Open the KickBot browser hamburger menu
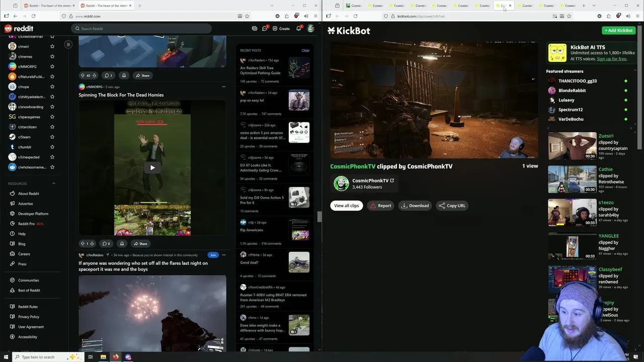Screen dimensions: 644x362 coord(637,16)
